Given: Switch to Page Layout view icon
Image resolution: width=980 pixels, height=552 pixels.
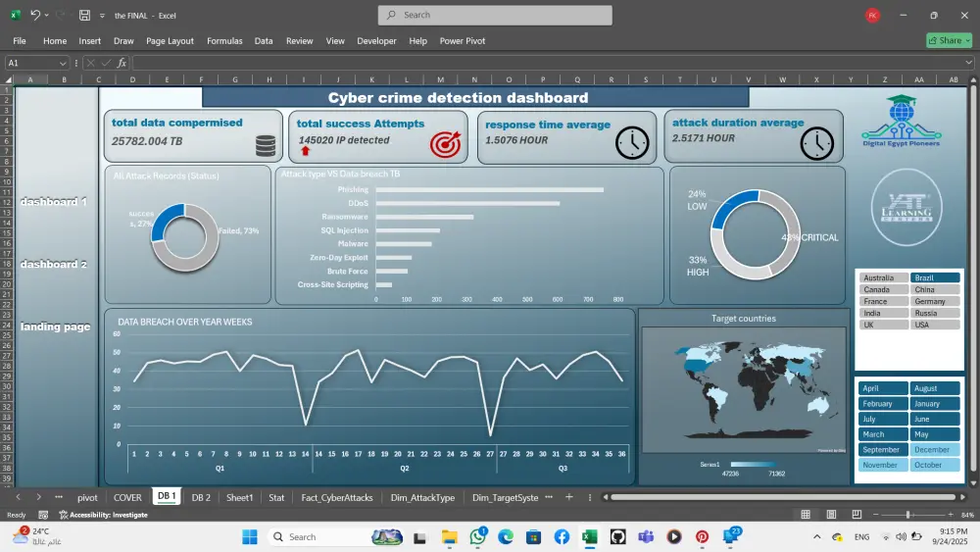Looking at the screenshot, I should [x=831, y=515].
